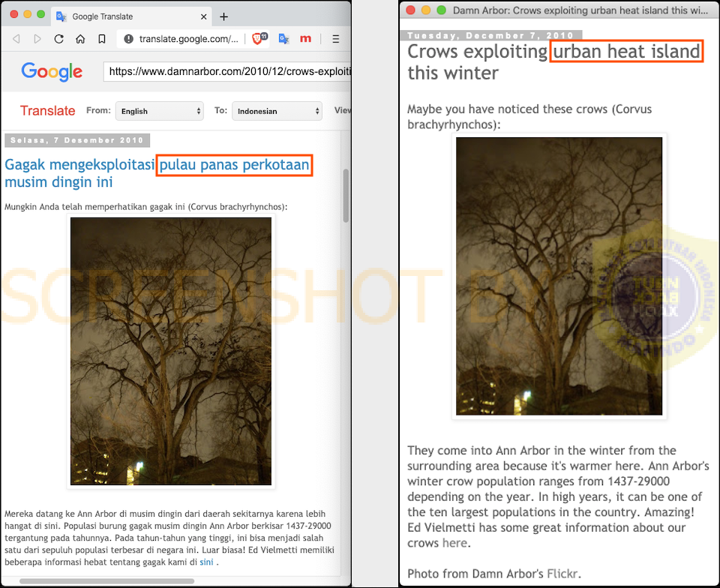View site security info in address bar
Image resolution: width=720 pixels, height=588 pixels.
tap(128, 39)
